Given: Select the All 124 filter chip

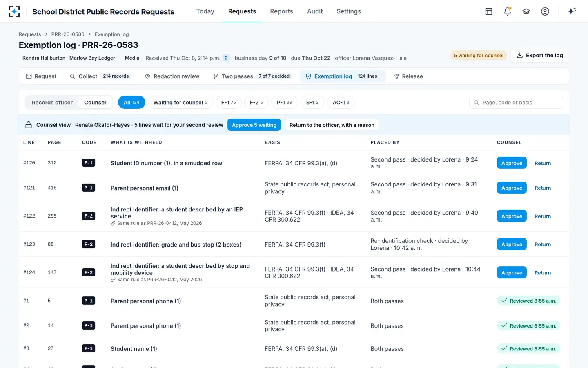Looking at the screenshot, I should click(x=131, y=103).
